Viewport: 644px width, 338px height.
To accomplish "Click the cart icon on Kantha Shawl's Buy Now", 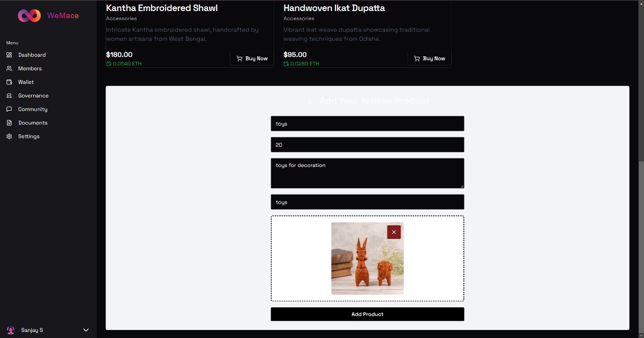I will 239,58.
